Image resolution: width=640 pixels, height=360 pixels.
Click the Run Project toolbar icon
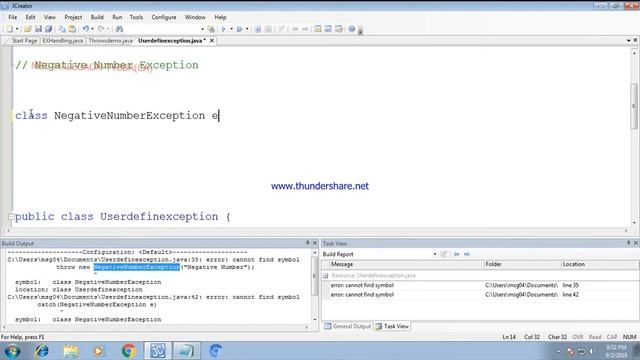[240, 29]
